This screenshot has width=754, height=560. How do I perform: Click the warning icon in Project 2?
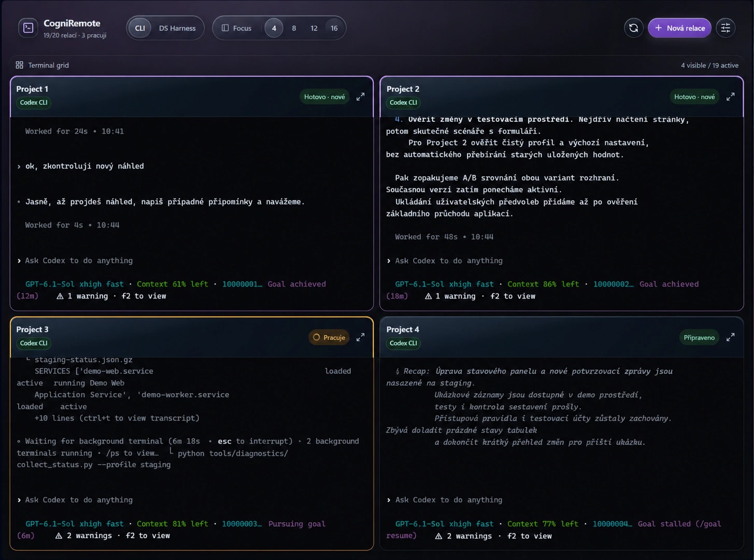tap(428, 296)
